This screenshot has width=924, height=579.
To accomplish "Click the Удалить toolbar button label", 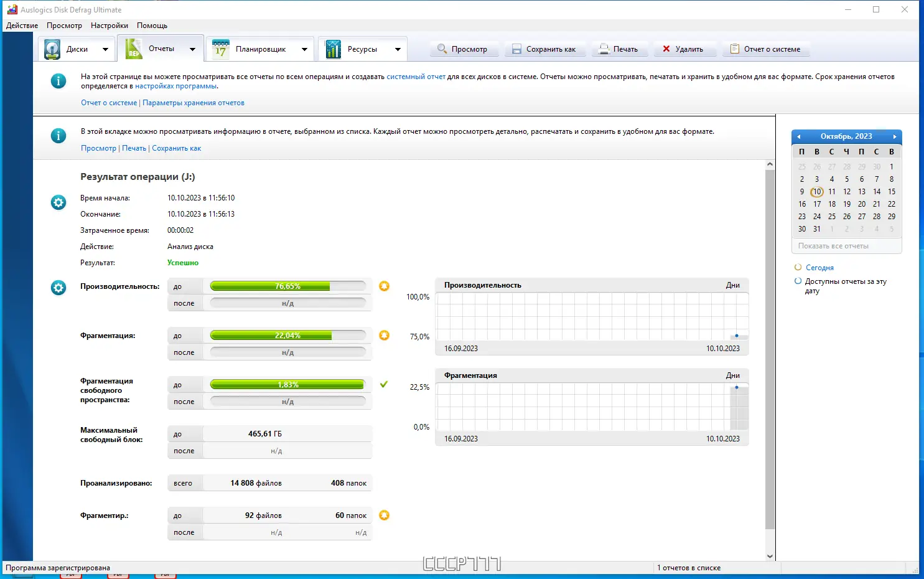I will pos(689,49).
